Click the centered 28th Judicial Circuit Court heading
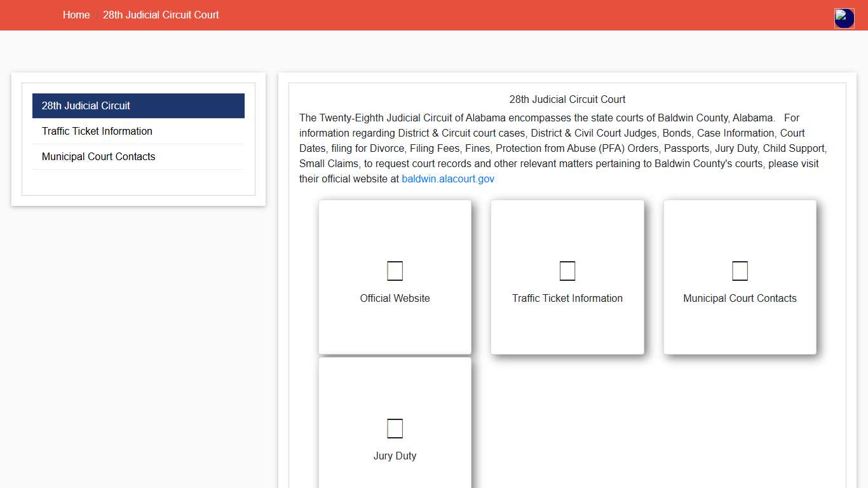The width and height of the screenshot is (868, 488). coord(567,100)
